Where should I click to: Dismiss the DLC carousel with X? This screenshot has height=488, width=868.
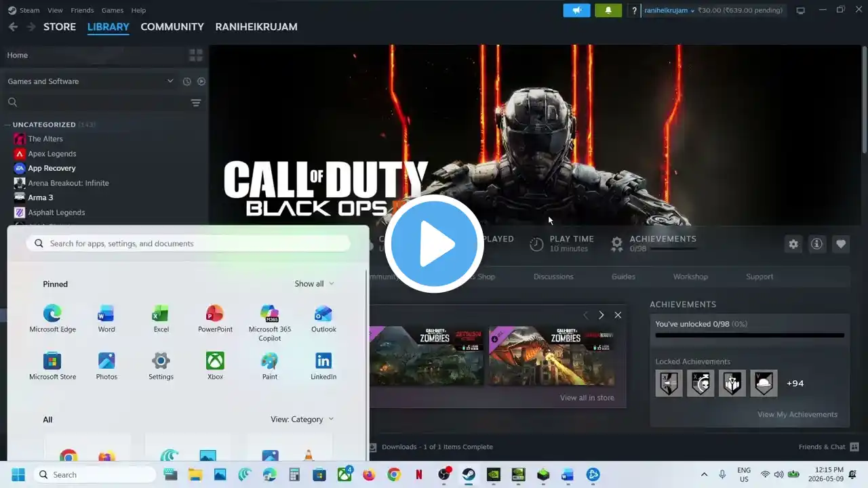point(618,315)
